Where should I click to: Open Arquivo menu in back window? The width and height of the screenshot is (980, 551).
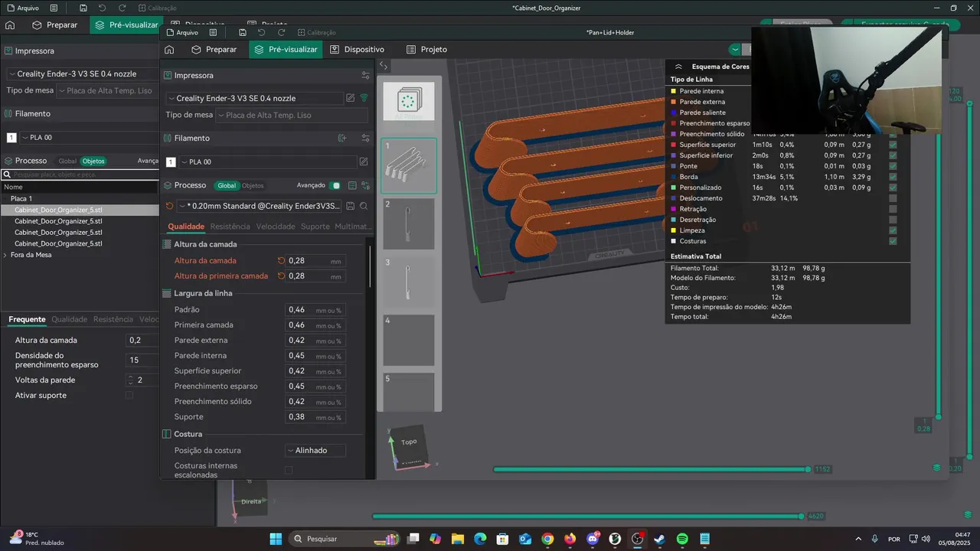[x=22, y=8]
